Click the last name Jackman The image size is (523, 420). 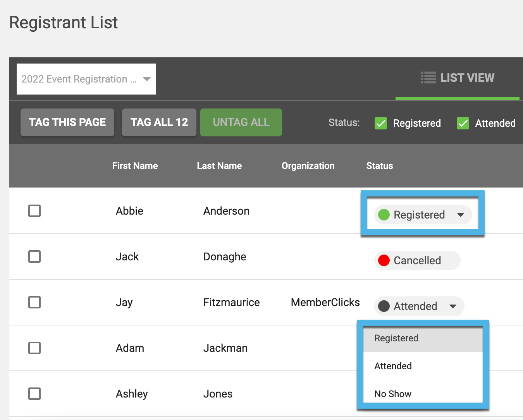pos(225,348)
